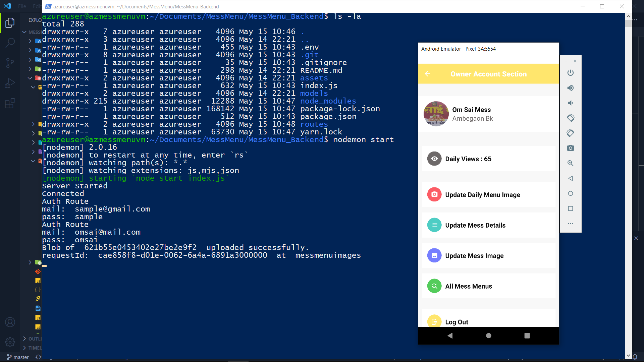Raise emulator volume up
This screenshot has width=644, height=362.
point(571,87)
